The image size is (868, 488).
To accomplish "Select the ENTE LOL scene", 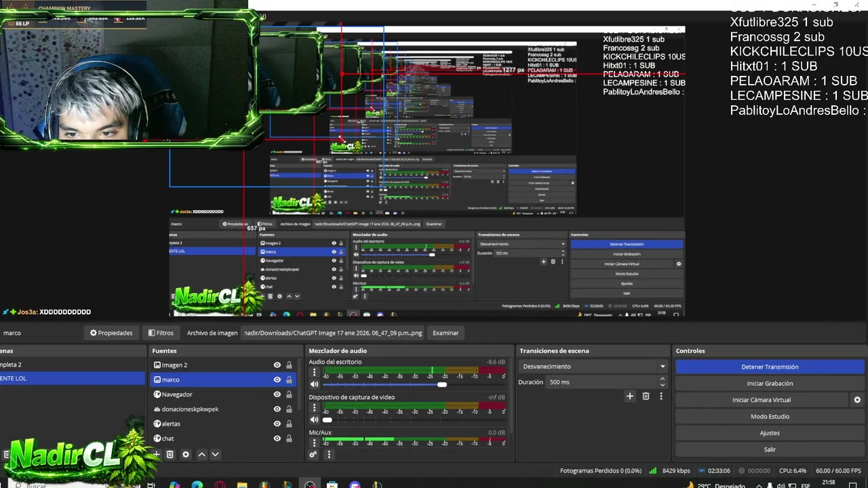I will 73,378.
